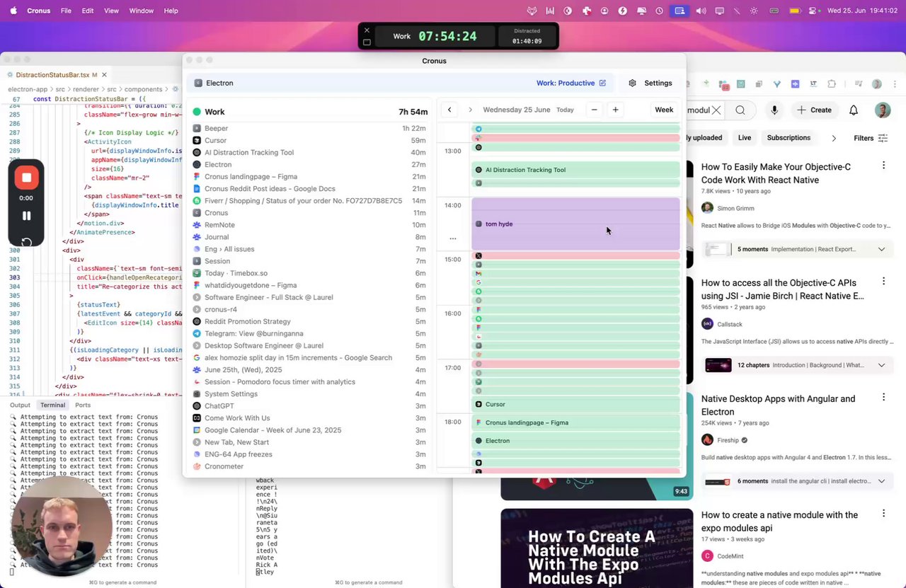Viewport: 906px width, 588px height.
Task: Click the YouTube search magnifier button
Action: (740, 110)
